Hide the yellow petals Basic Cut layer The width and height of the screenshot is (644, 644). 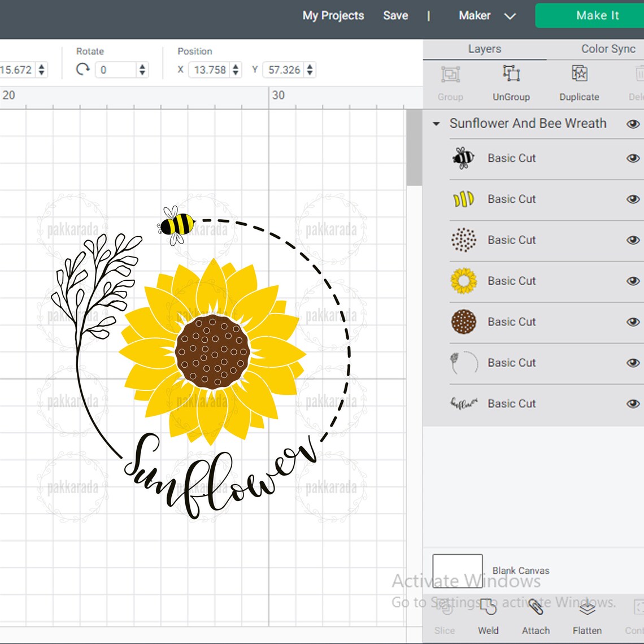pos(633,281)
